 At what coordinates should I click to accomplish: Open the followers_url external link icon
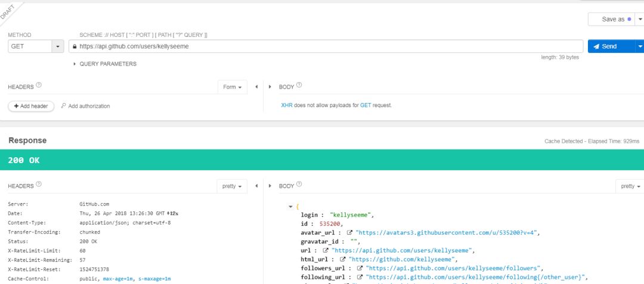tap(360, 268)
